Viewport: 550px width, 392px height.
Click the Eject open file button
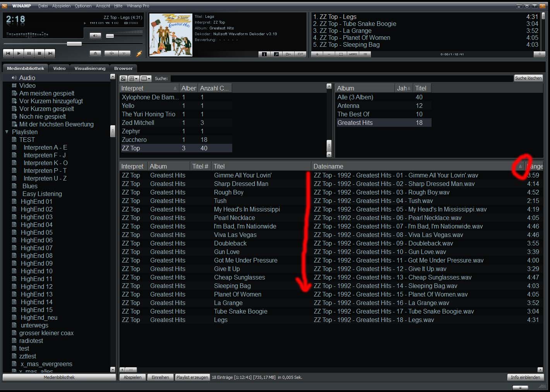95,53
